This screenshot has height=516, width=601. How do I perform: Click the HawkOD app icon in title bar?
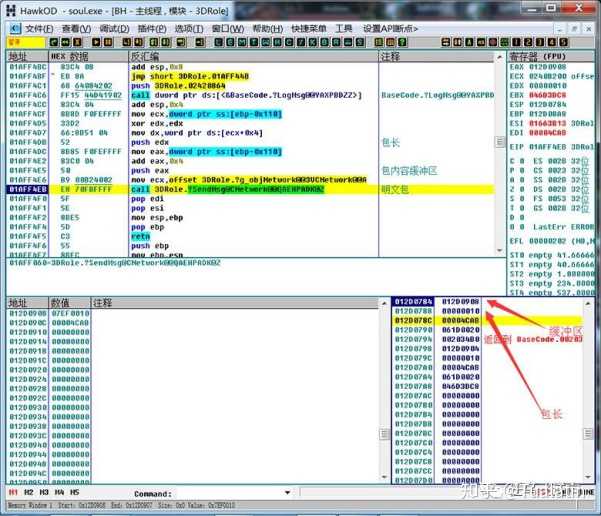point(11,10)
